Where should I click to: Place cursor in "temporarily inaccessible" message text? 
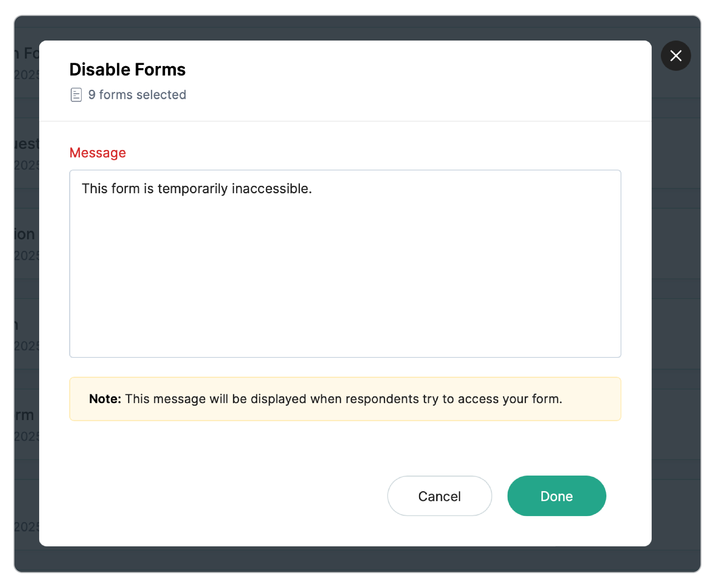click(x=234, y=189)
